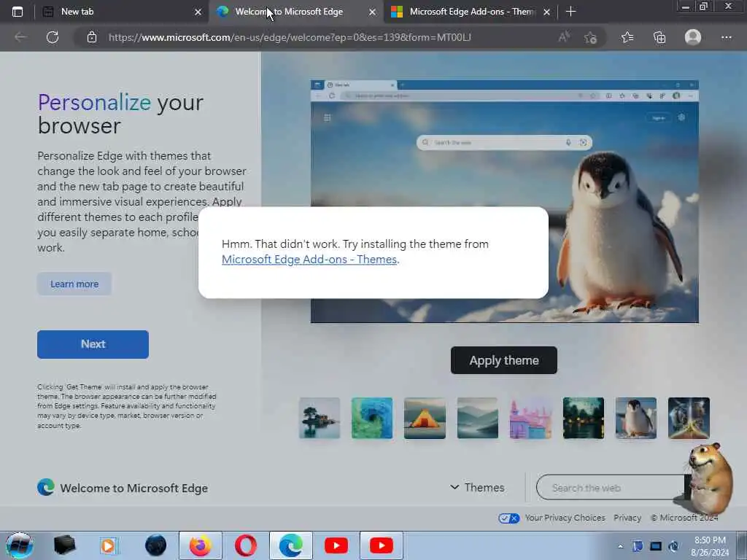Click the Apply theme button
This screenshot has height=560, width=747.
(504, 360)
